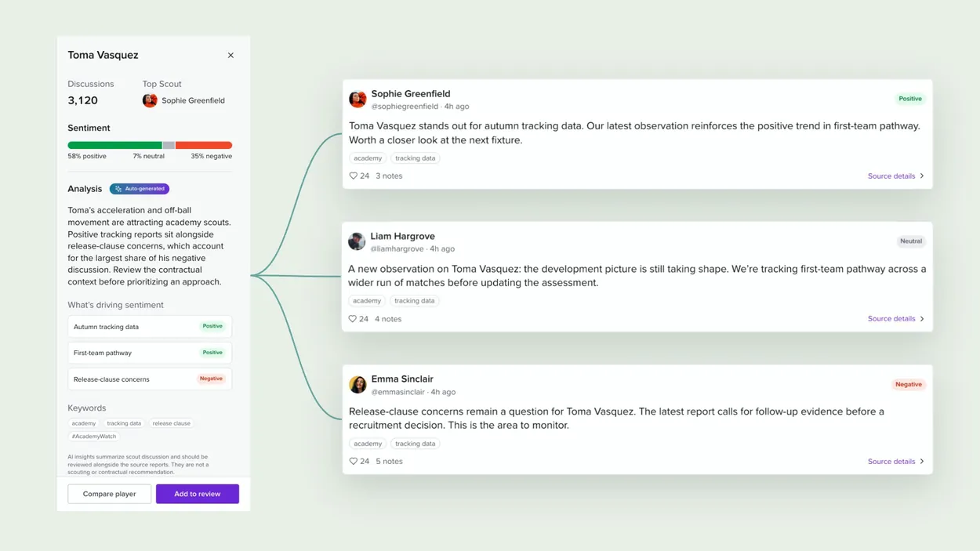Open Sophie Greenfield's avatar in the post card
980x551 pixels.
coord(358,100)
